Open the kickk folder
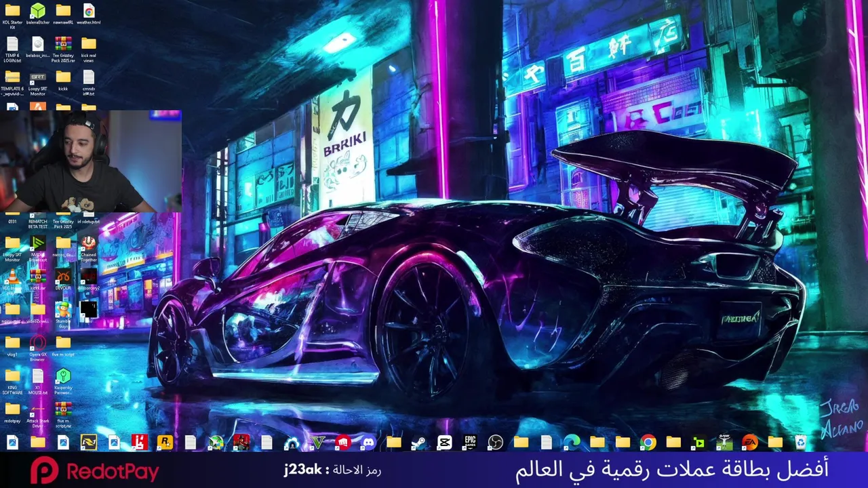The image size is (868, 488). point(63,81)
